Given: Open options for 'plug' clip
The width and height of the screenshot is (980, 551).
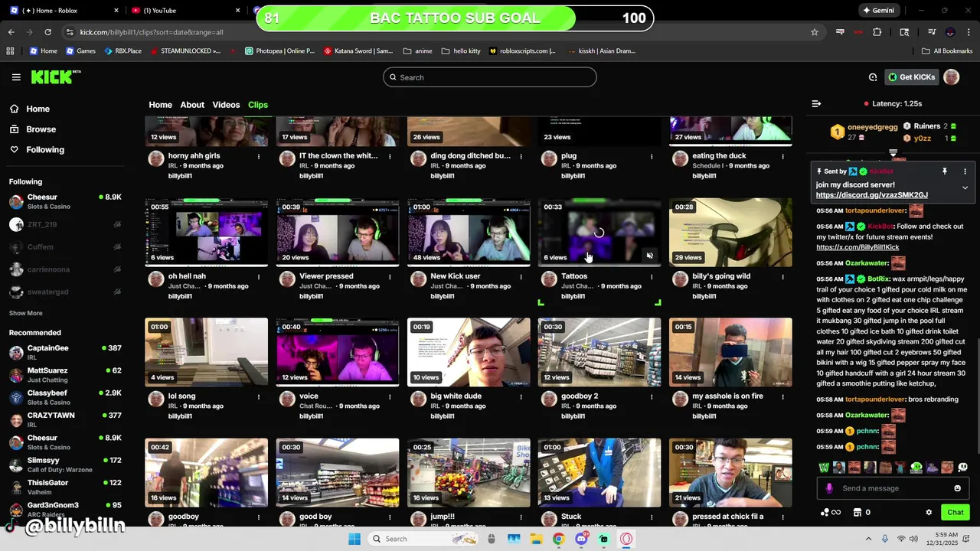Looking at the screenshot, I should pos(652,156).
